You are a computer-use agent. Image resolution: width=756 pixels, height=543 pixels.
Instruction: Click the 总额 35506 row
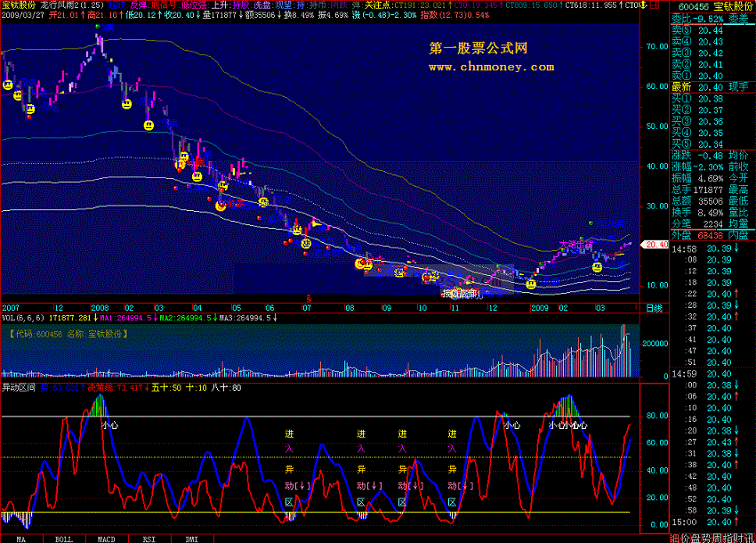(712, 201)
